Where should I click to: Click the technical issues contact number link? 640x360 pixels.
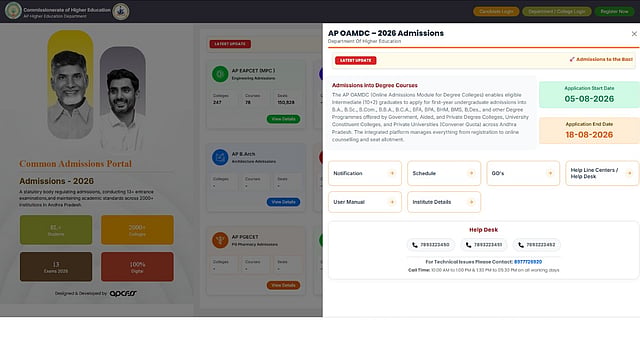coord(528,262)
